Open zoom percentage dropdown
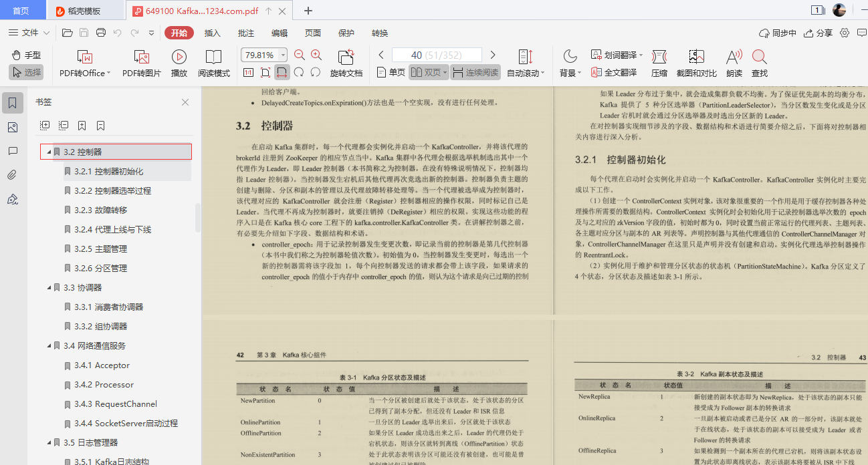 coord(284,55)
